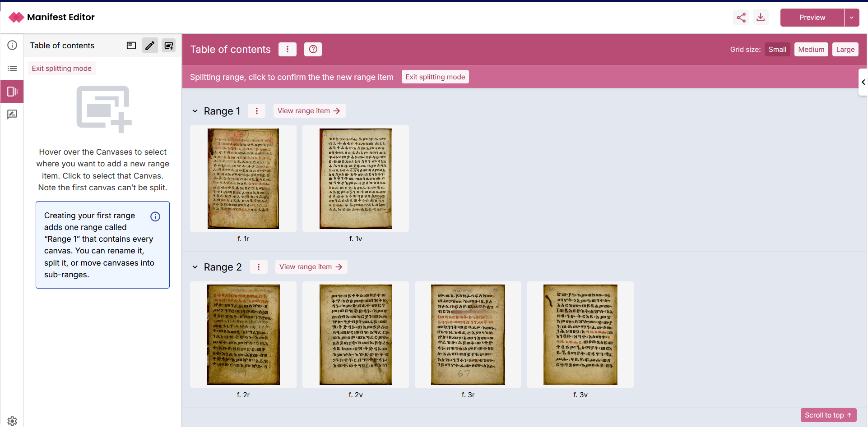The image size is (868, 427).
Task: Click the download manifest icon
Action: pyautogui.click(x=761, y=18)
